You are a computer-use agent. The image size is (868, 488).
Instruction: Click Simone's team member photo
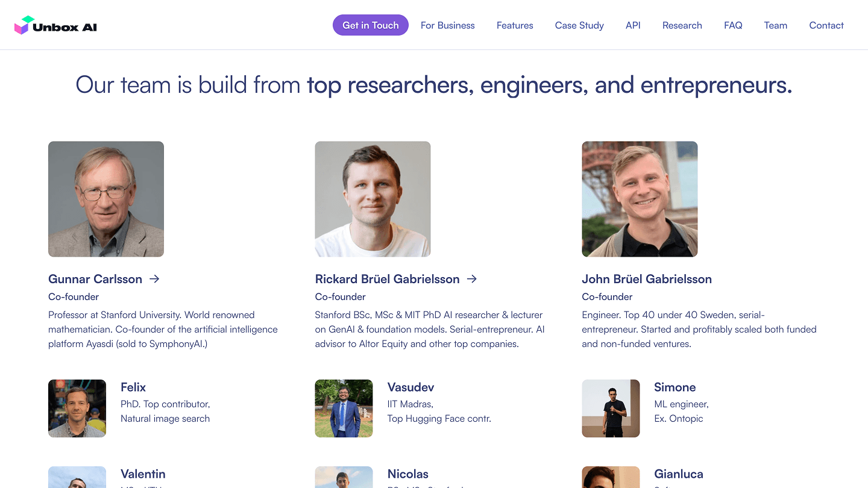(x=611, y=408)
